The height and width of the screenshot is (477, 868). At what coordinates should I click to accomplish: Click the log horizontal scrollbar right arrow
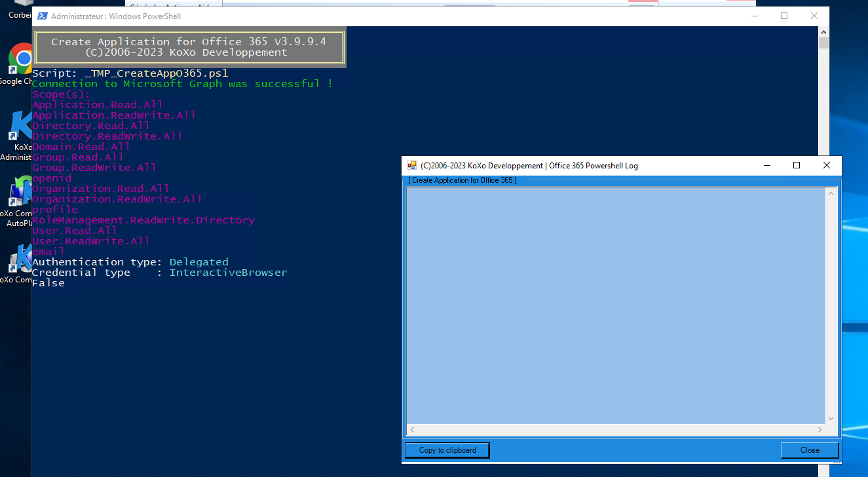pyautogui.click(x=820, y=430)
